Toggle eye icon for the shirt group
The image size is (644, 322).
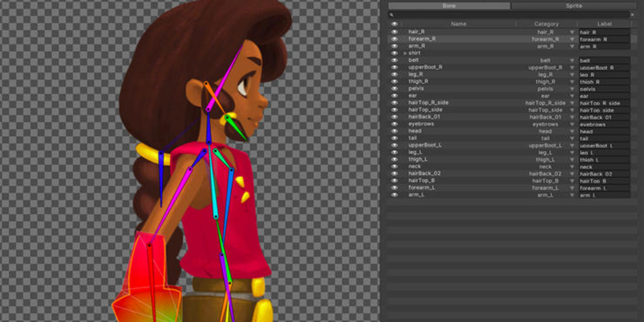coord(394,53)
